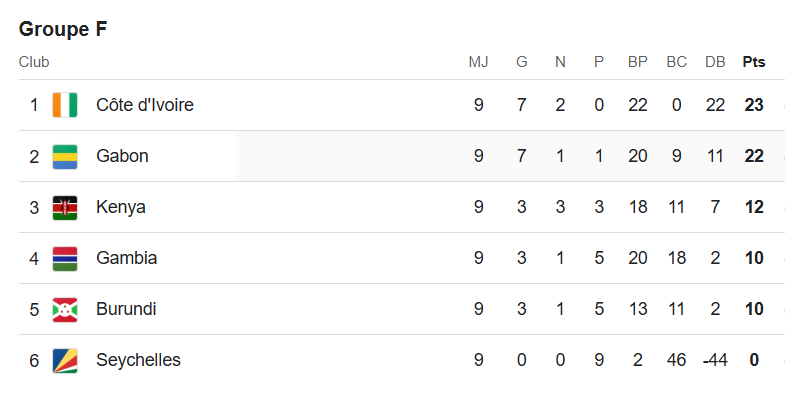785x400 pixels.
Task: Click the Gambia flag icon
Action: click(x=65, y=258)
